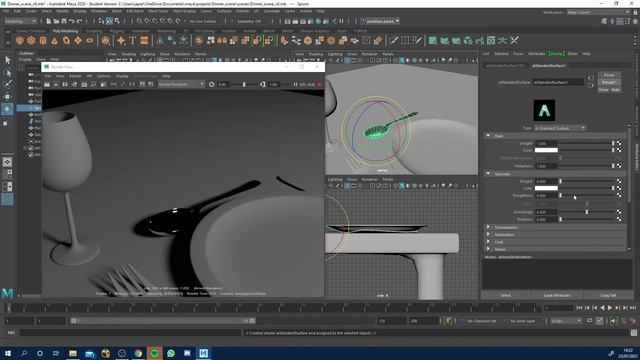The image size is (640, 360).
Task: Select the arrow Select tool in toolbox
Action: click(x=7, y=60)
